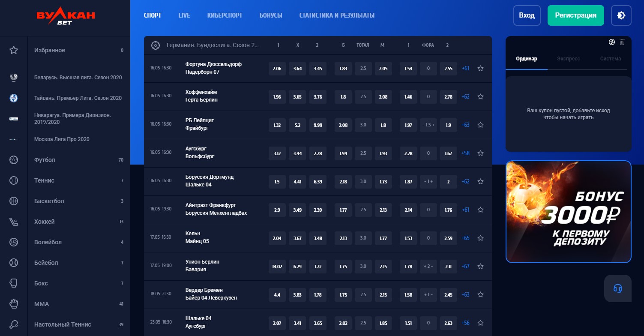Favorite the Хоффенхайм vs Герта Берлин match
Viewport: 644px width, 336px height.
point(480,97)
